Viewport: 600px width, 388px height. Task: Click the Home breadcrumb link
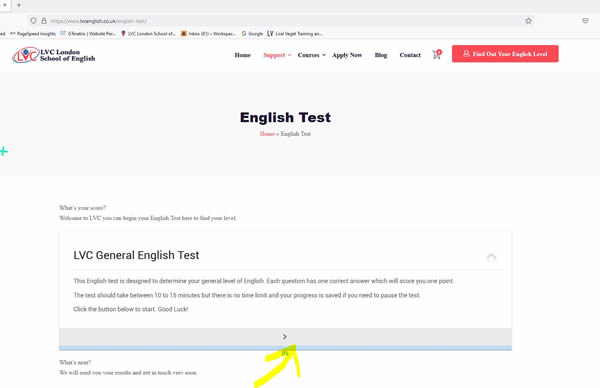pos(267,134)
